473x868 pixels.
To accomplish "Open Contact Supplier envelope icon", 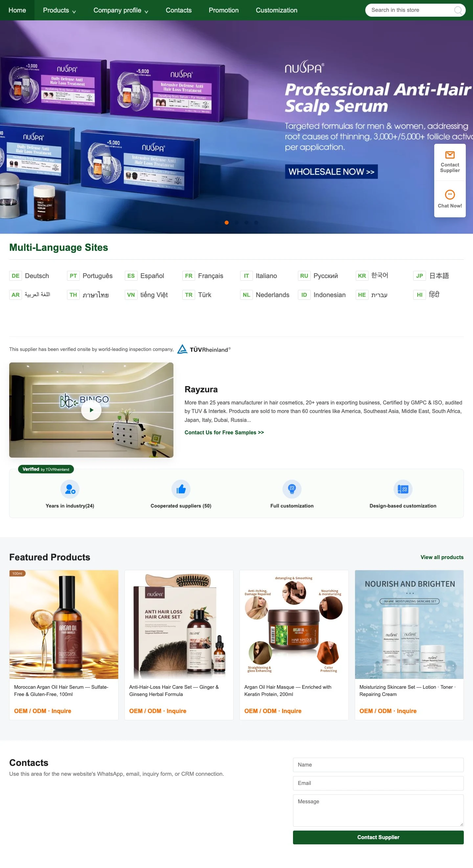I will coord(450,155).
